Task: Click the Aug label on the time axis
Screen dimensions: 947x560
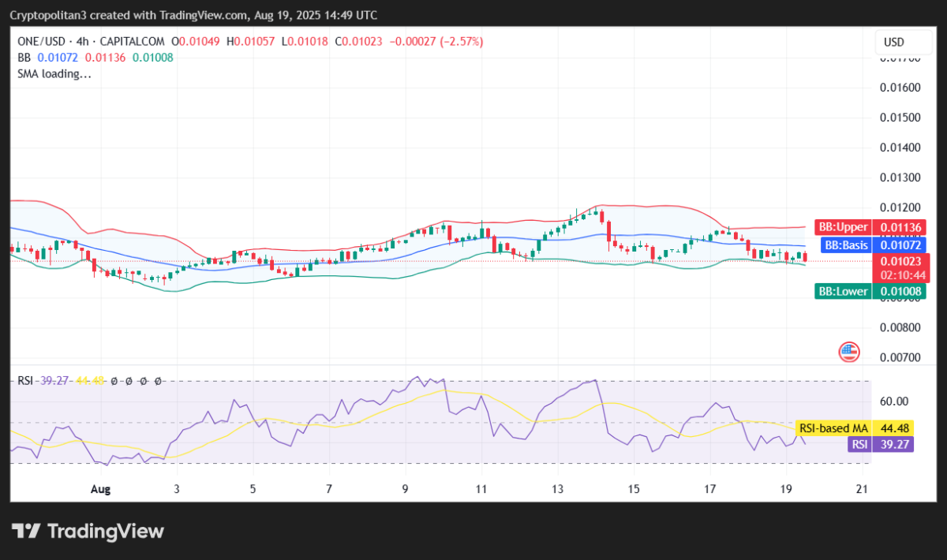Action: tap(100, 489)
